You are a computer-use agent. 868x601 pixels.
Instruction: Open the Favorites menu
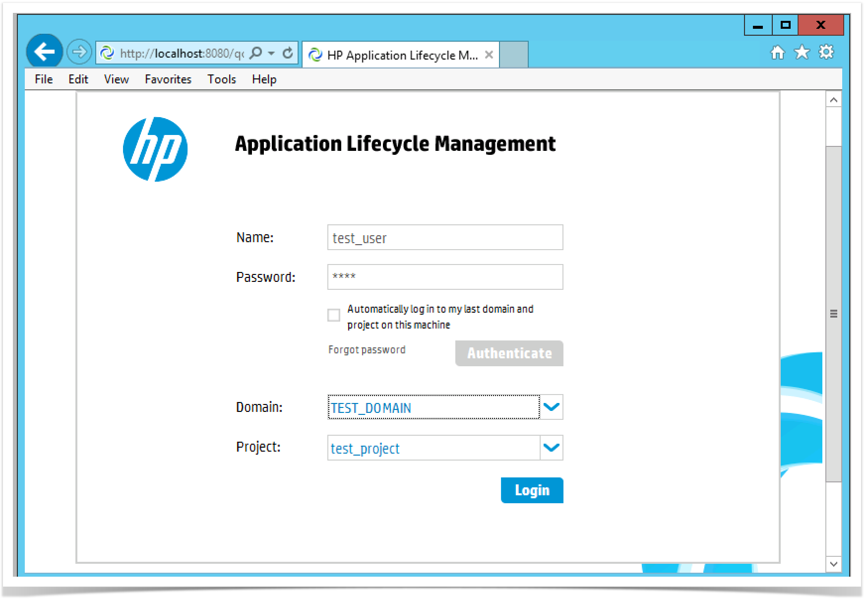[x=168, y=79]
